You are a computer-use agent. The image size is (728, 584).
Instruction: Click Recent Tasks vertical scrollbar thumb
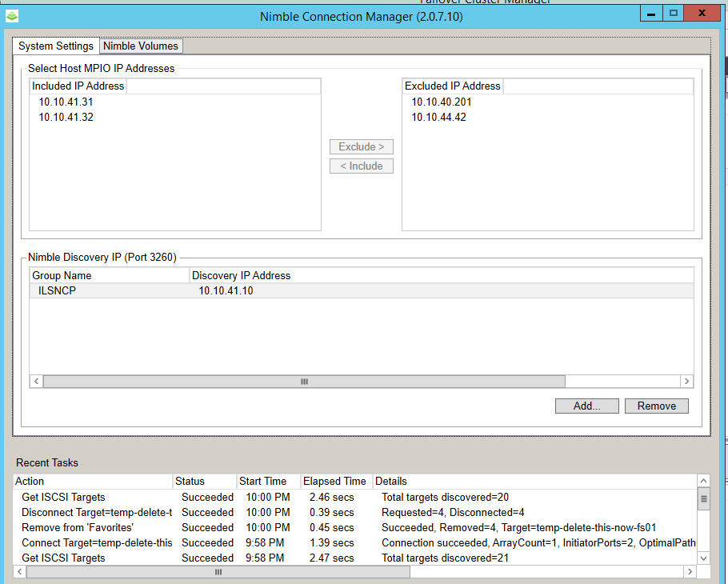click(x=704, y=499)
